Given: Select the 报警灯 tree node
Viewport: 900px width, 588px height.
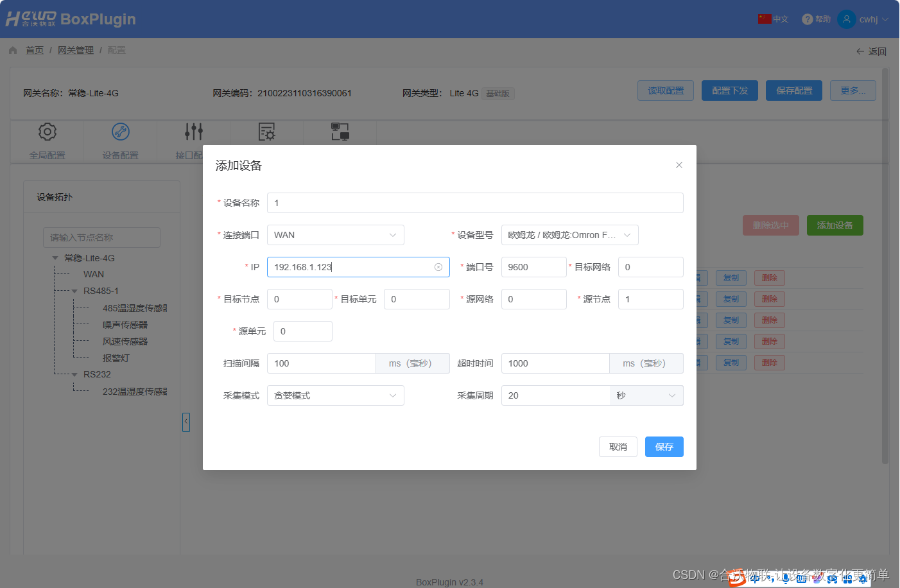Looking at the screenshot, I should pyautogui.click(x=116, y=358).
